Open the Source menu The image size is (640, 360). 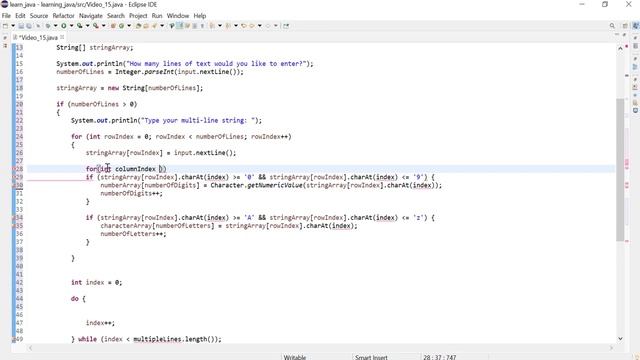point(39,16)
